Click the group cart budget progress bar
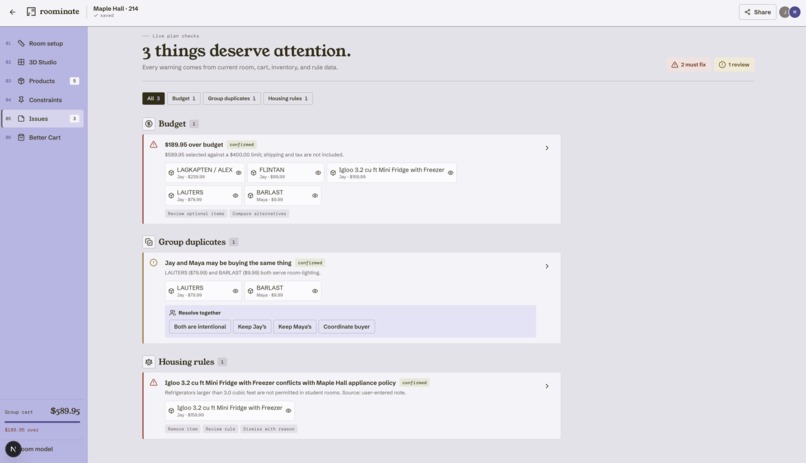 tap(42, 422)
